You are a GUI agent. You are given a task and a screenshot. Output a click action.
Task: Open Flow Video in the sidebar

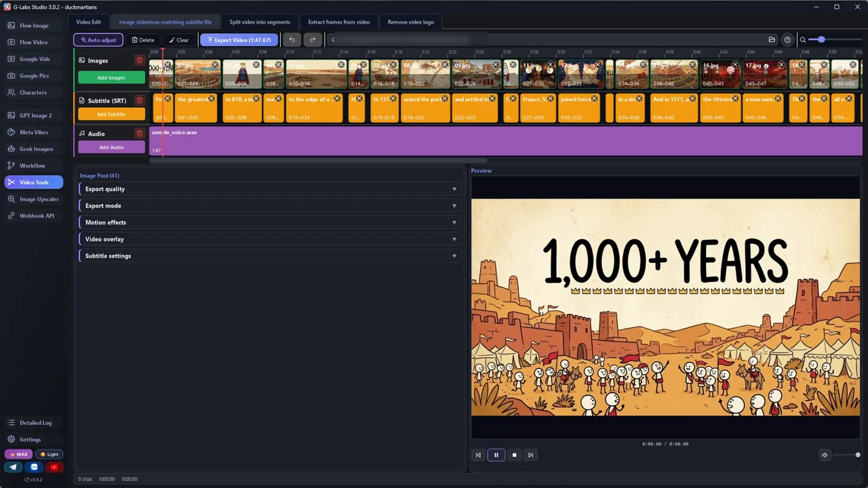tap(34, 42)
